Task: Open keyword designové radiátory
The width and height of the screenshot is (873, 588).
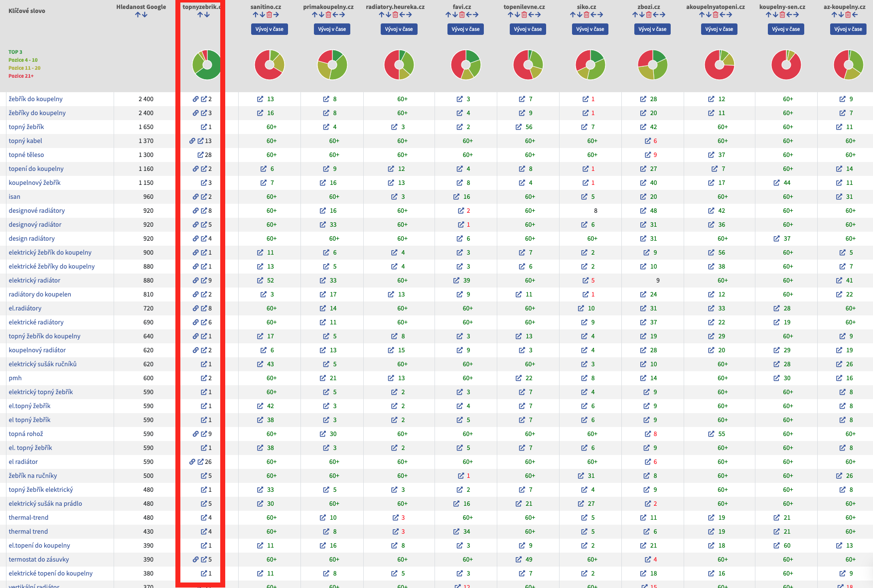Action: 37,211
